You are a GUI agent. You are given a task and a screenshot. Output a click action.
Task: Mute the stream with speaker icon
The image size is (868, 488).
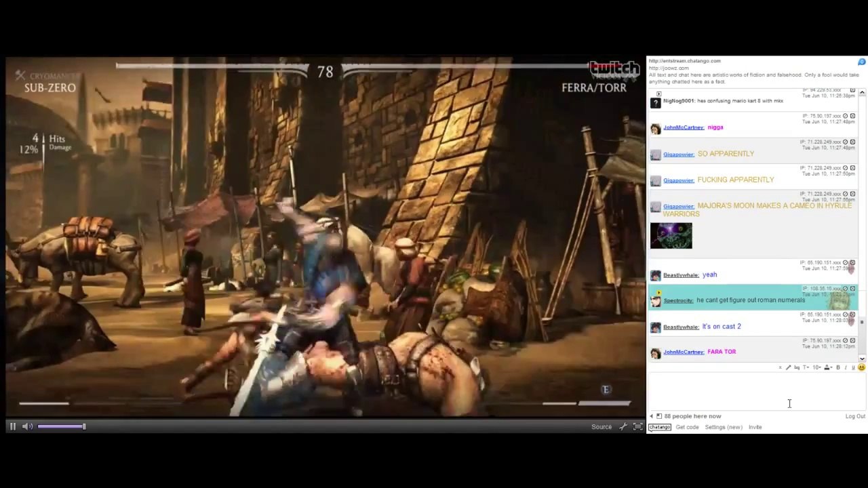tap(27, 426)
